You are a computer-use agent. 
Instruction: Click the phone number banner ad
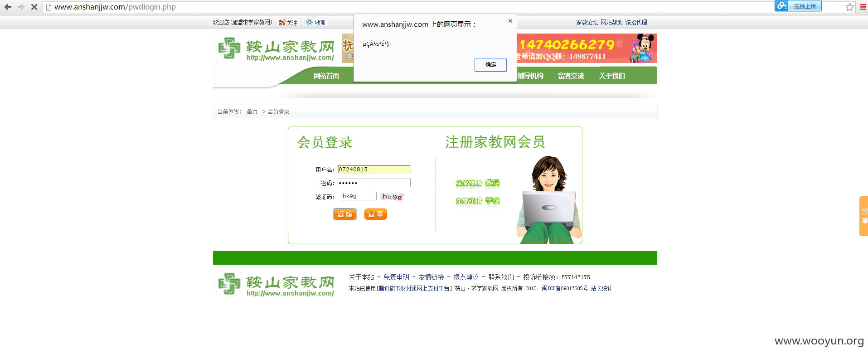click(587, 48)
